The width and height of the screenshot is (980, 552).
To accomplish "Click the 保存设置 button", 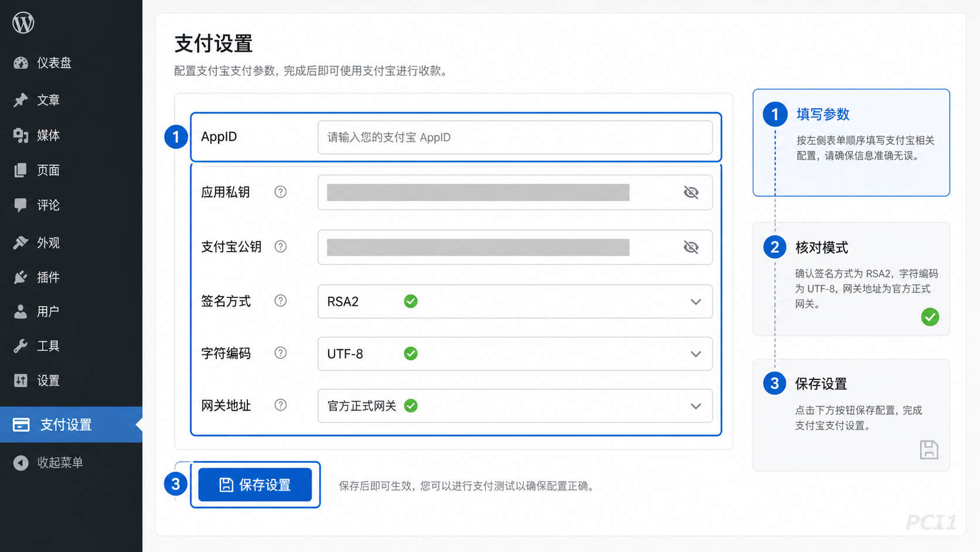I will [x=255, y=485].
